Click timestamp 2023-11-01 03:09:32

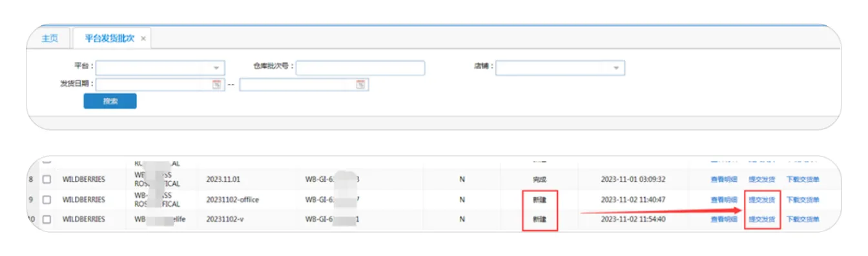click(x=633, y=180)
